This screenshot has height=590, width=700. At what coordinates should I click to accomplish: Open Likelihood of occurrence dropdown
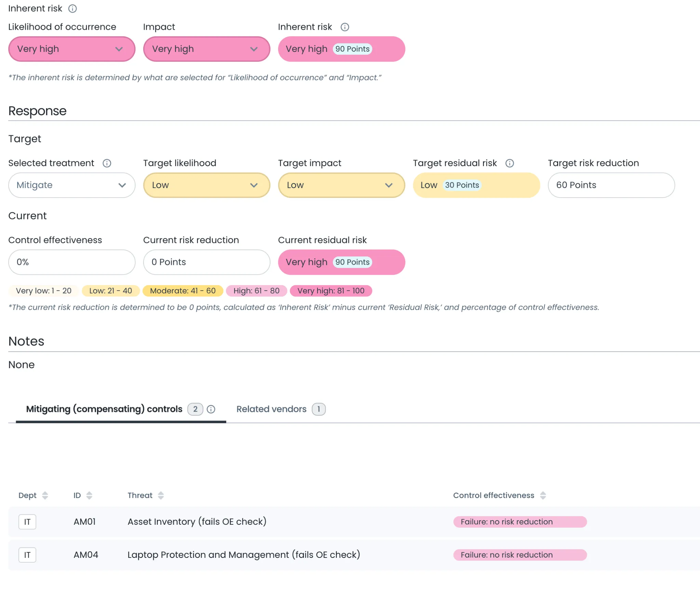tap(71, 49)
